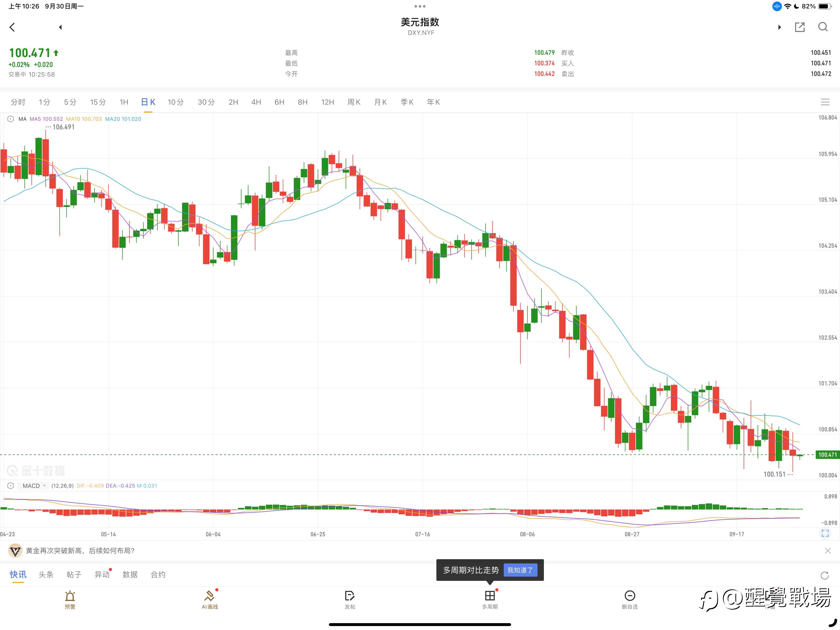840x630 pixels.
Task: Expand the MACD indicator dropdown
Action: coord(34,486)
